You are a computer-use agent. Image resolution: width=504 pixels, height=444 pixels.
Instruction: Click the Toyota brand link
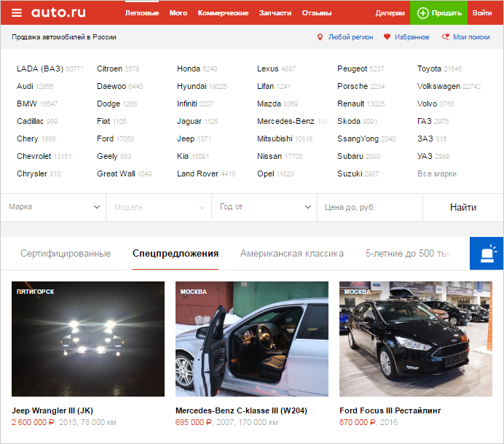click(x=430, y=69)
